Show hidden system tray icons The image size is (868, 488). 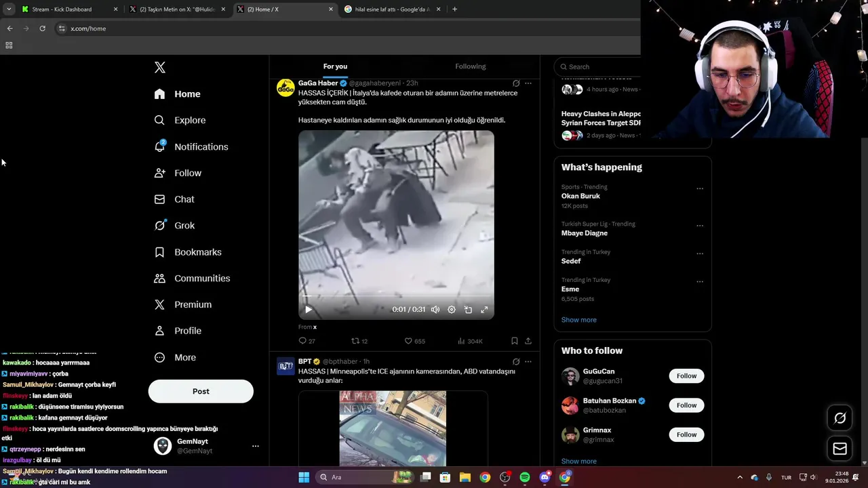click(x=740, y=477)
